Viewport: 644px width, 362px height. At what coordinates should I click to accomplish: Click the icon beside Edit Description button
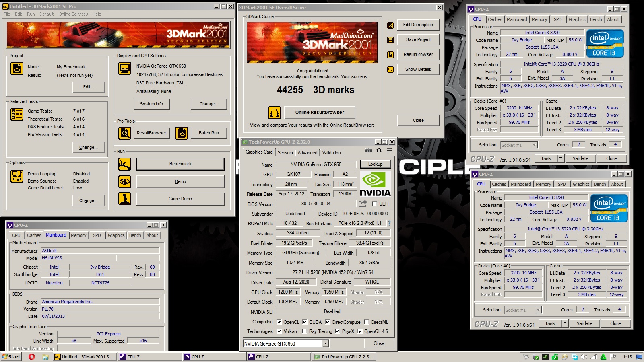point(390,25)
